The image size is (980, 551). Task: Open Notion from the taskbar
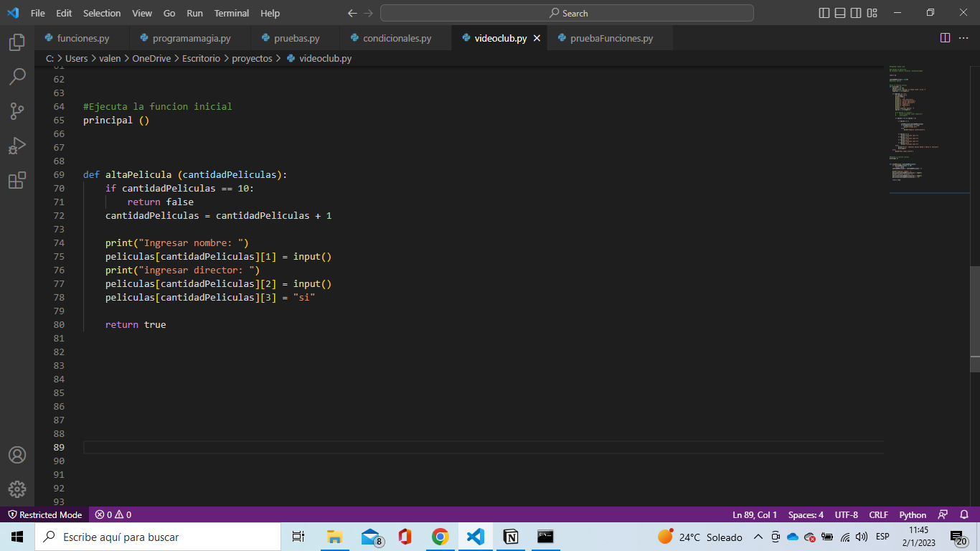pos(511,537)
